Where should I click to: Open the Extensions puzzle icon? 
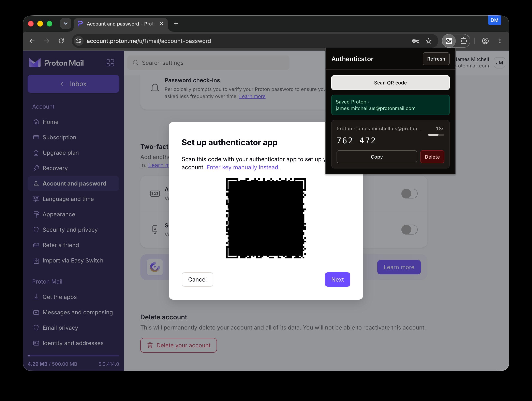(463, 41)
